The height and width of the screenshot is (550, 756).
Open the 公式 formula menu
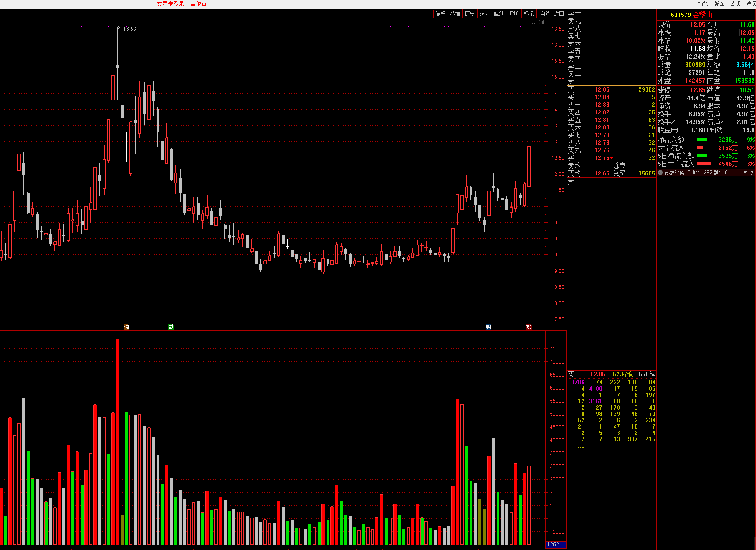pos(735,4)
